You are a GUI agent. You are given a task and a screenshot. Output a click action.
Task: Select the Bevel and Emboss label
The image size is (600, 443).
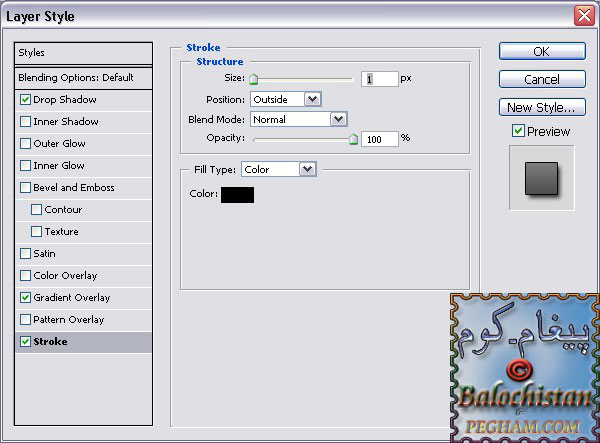tap(74, 187)
